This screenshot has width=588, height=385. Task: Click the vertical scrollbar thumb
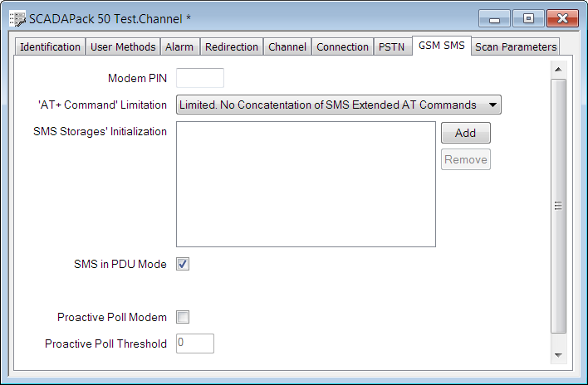pyautogui.click(x=558, y=205)
